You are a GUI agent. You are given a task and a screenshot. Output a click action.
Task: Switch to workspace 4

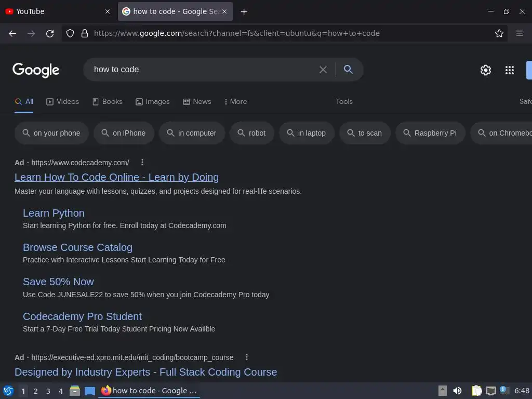pyautogui.click(x=61, y=391)
